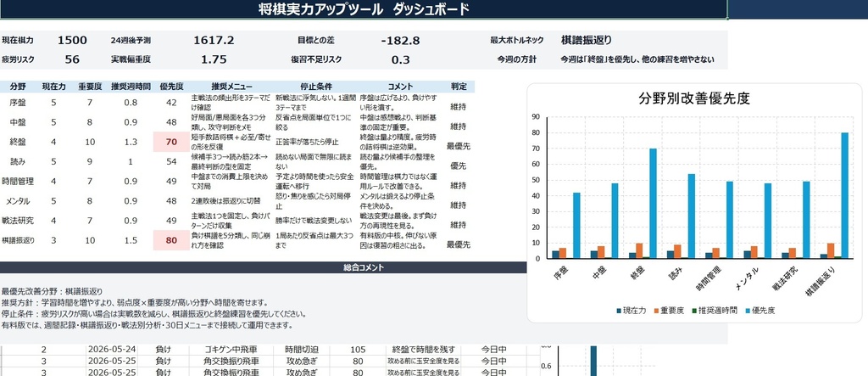This screenshot has height=376, width=868.
Task: Click the 優先 verdict in the 読み row
Action: click(x=459, y=166)
